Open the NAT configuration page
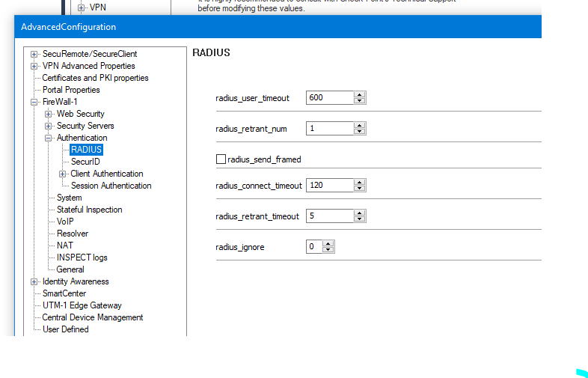 (x=65, y=246)
